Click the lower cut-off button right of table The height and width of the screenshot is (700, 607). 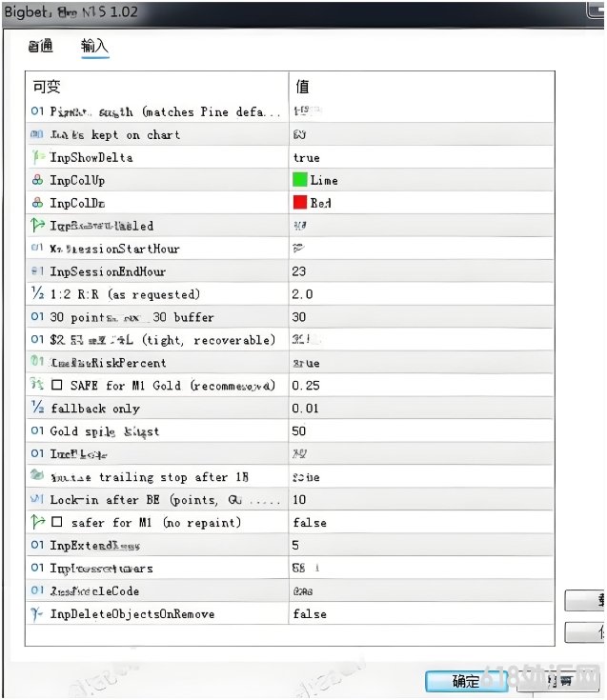pyautogui.click(x=584, y=631)
